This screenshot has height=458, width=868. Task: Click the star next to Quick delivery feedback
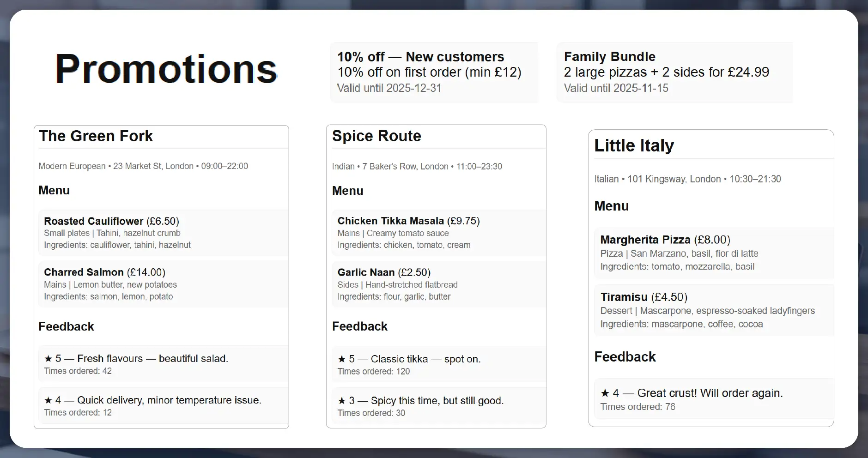48,400
